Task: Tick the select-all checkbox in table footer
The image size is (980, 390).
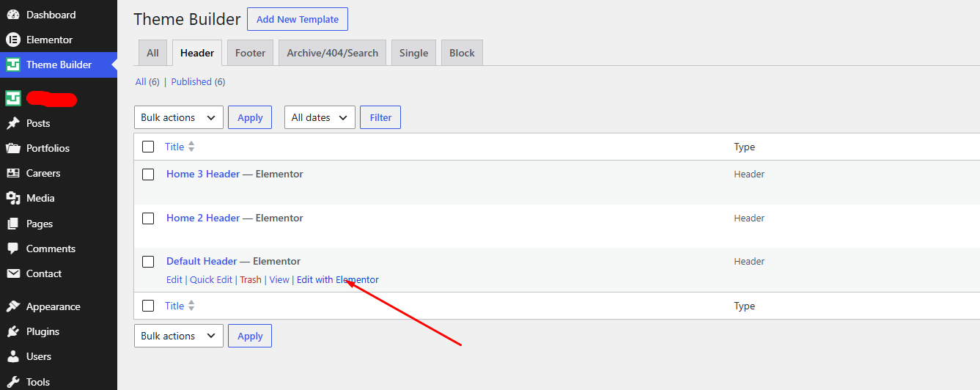Action: pos(148,306)
